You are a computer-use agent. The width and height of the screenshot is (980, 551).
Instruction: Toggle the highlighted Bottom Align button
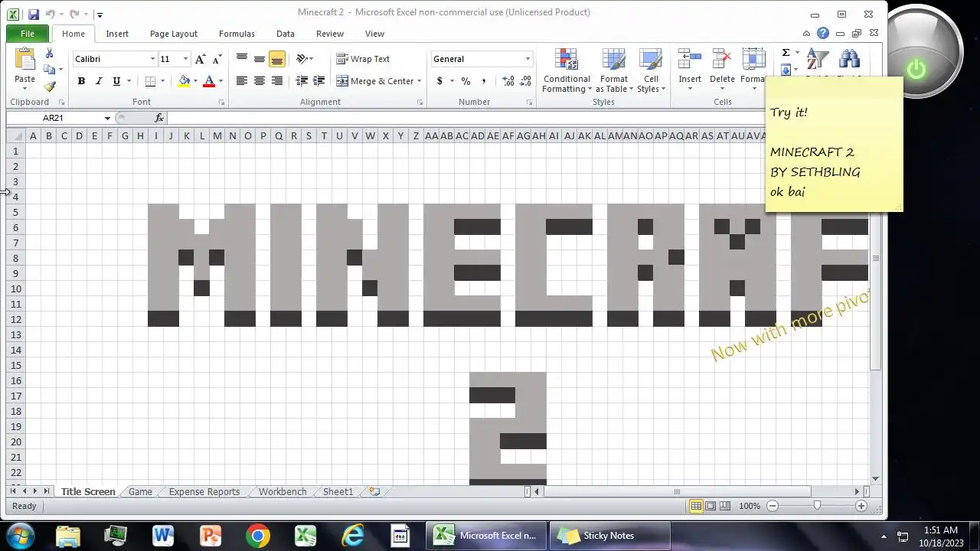pos(277,59)
